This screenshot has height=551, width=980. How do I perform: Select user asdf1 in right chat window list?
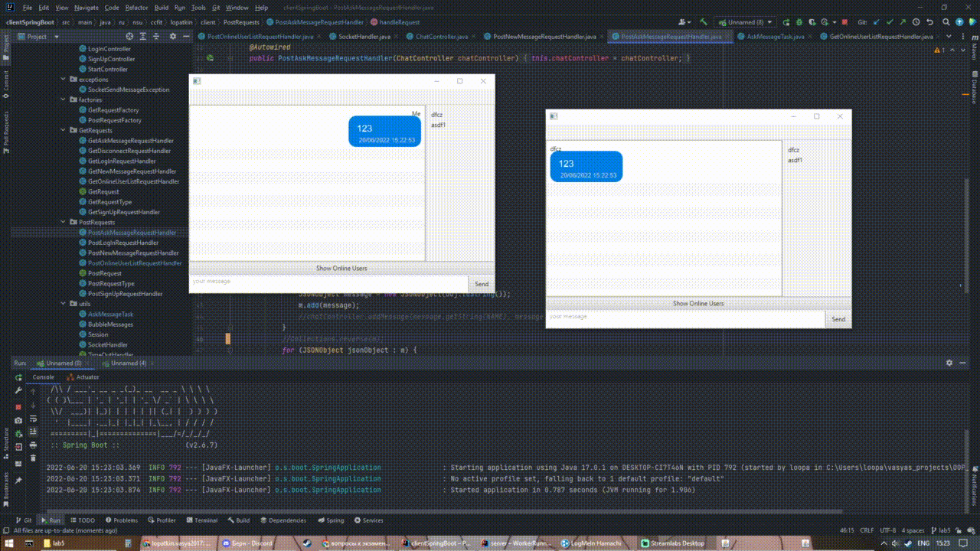pos(795,160)
